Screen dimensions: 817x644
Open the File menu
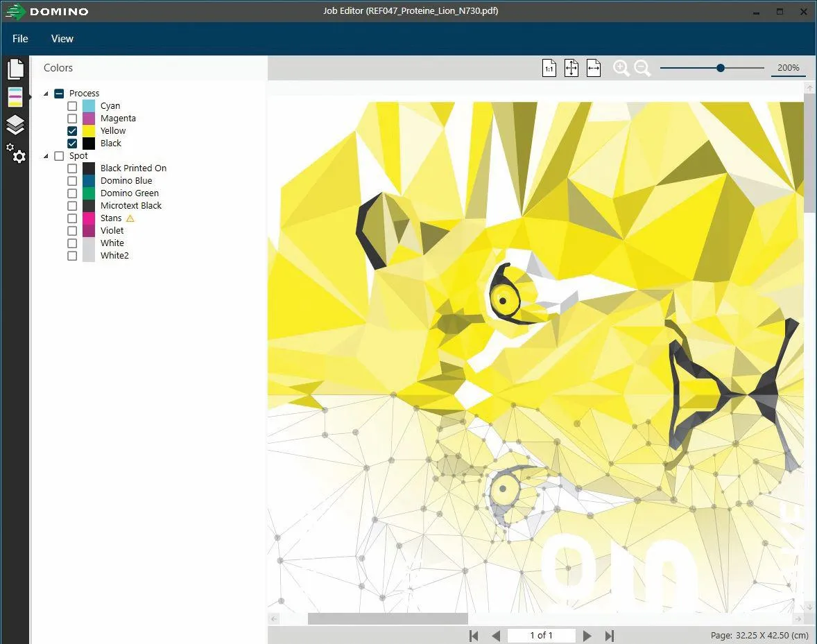point(20,39)
